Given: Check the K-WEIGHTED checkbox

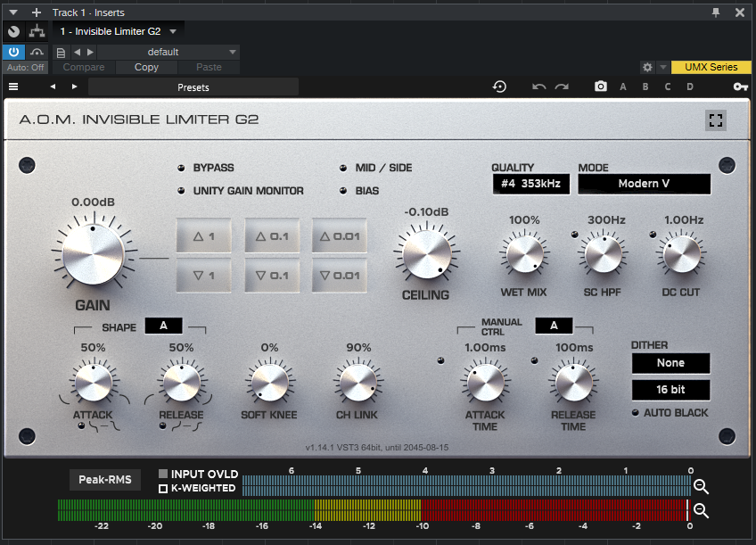Looking at the screenshot, I should pyautogui.click(x=163, y=489).
